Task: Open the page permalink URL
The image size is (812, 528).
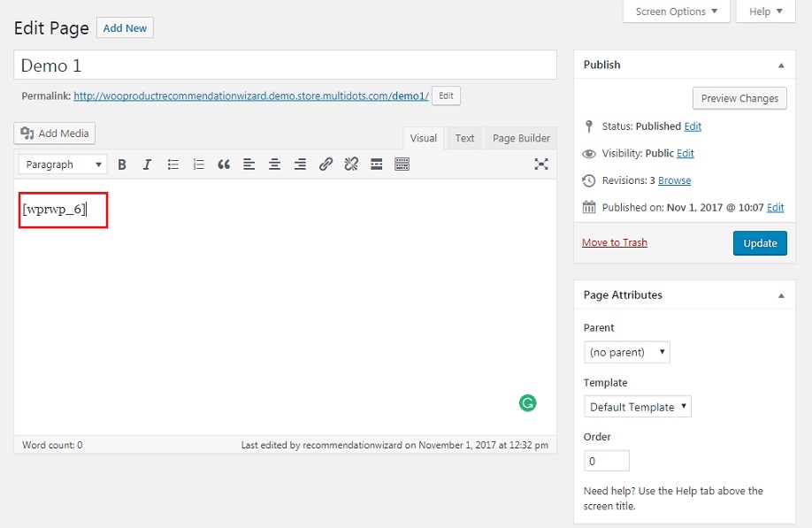Action: point(251,96)
